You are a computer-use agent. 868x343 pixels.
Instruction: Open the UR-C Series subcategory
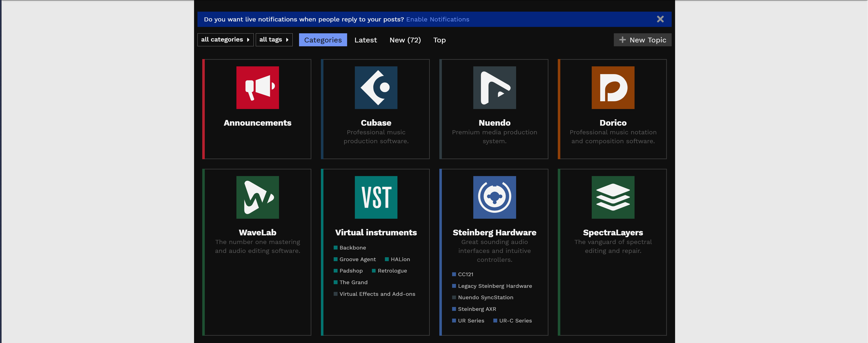(515, 321)
